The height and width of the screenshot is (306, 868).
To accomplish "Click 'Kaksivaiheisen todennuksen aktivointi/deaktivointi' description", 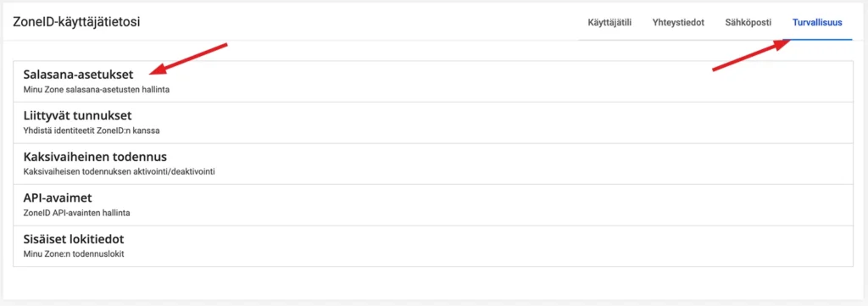I will coord(119,171).
